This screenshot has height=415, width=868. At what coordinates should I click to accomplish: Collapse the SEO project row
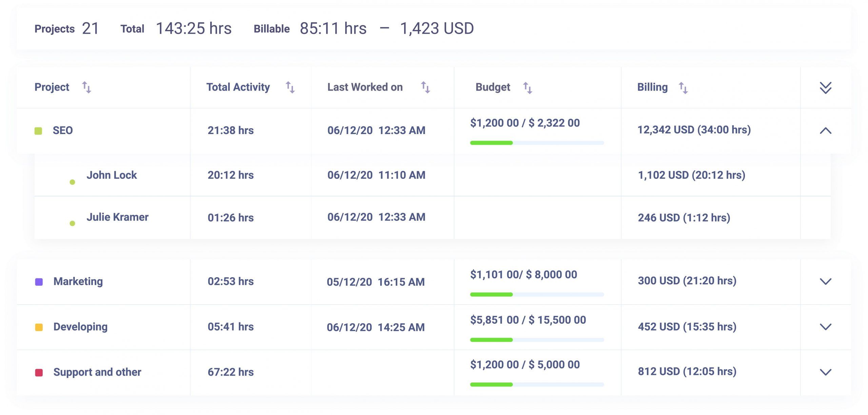pos(825,131)
